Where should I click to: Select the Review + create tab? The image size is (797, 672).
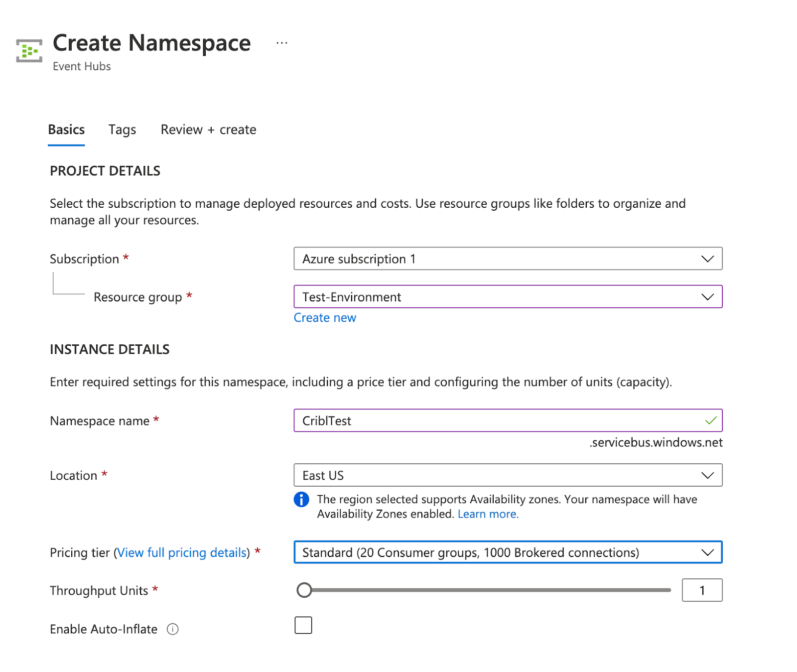(208, 130)
